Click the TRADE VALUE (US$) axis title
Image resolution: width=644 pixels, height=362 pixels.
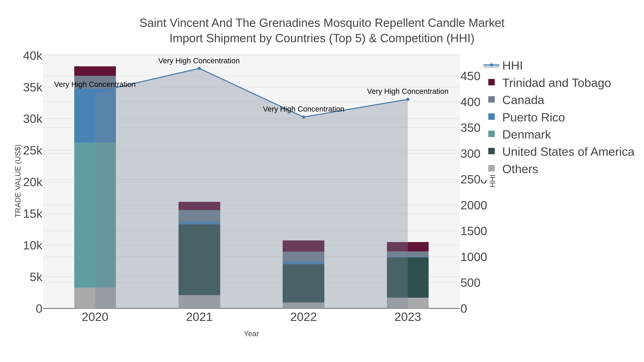18,181
